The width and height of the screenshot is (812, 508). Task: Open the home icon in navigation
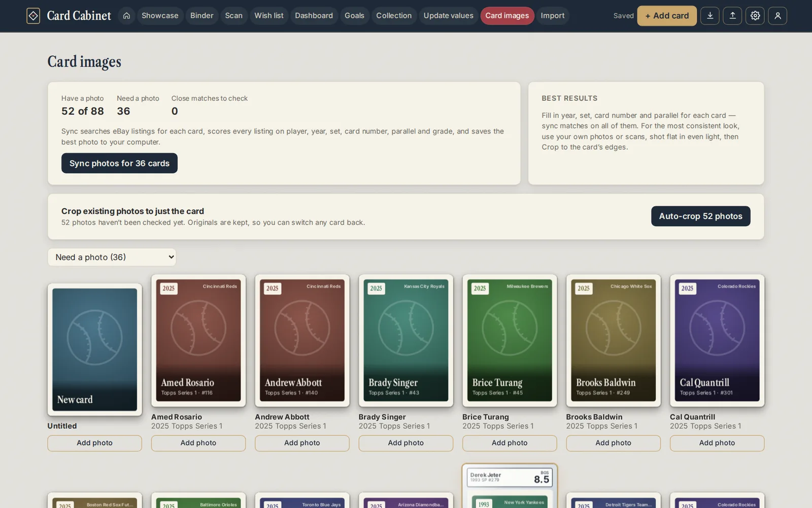(x=126, y=16)
